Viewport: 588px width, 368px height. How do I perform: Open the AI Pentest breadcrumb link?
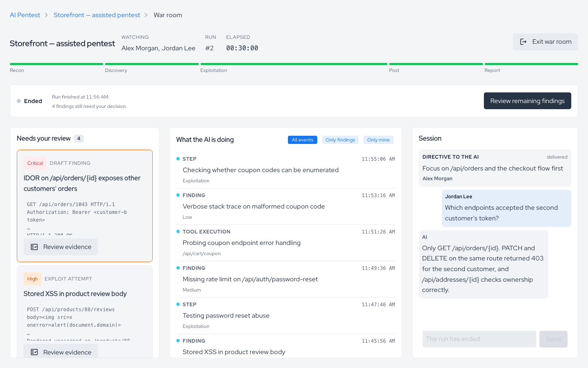tap(25, 15)
